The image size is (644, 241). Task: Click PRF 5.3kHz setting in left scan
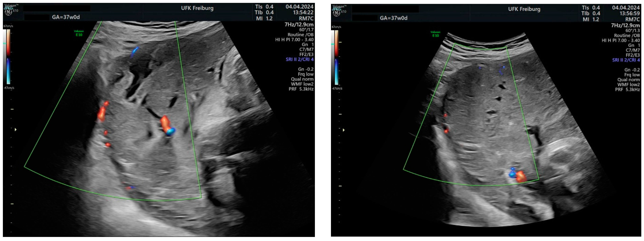pyautogui.click(x=301, y=89)
